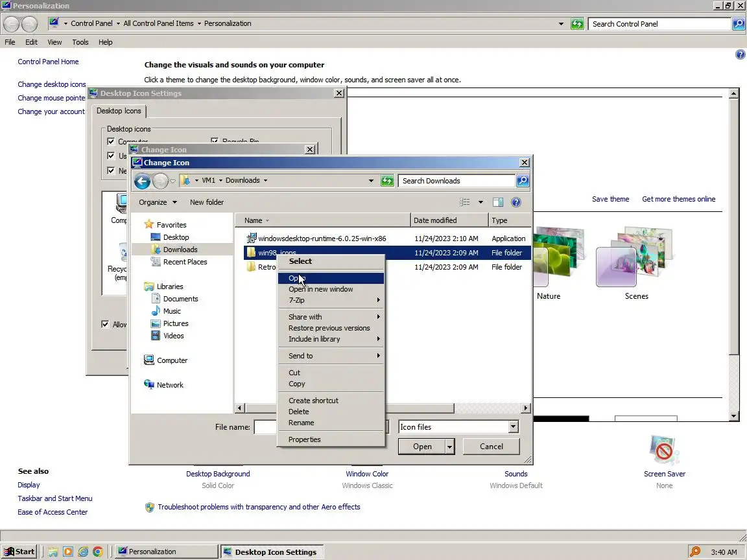Click the search tray icon in taskbar
The height and width of the screenshot is (560, 747).
(695, 552)
